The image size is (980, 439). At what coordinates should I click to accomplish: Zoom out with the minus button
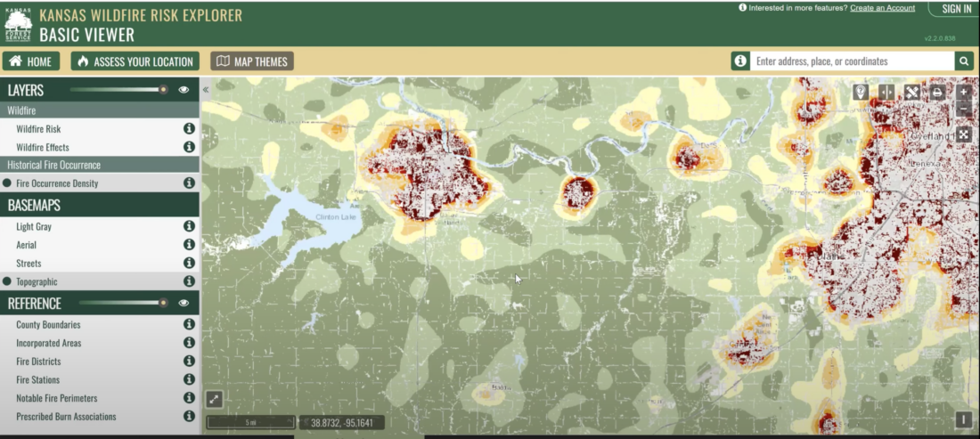click(964, 109)
